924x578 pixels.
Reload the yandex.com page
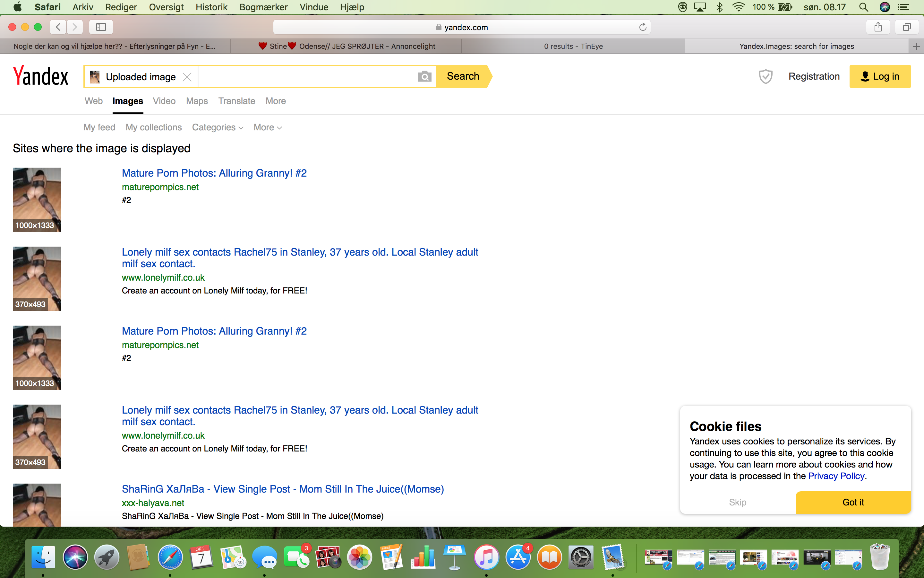(643, 27)
